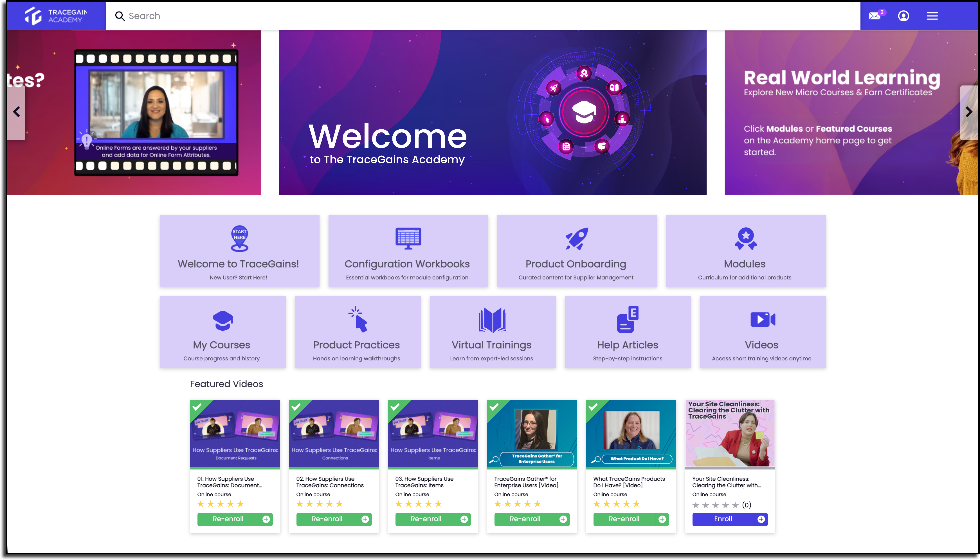
Task: Open the Real World Learning banner
Action: pos(851,113)
